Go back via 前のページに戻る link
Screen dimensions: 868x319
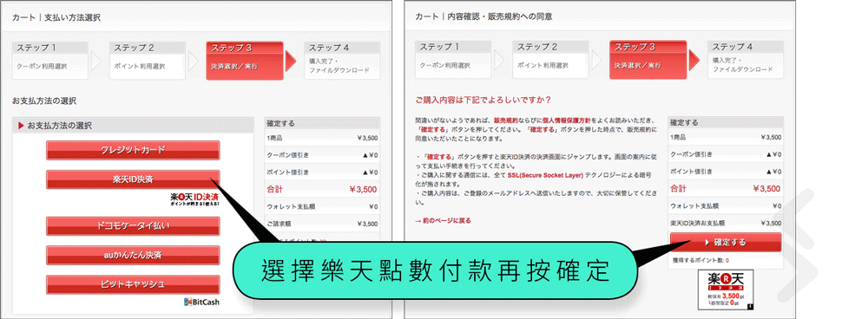[x=443, y=220]
